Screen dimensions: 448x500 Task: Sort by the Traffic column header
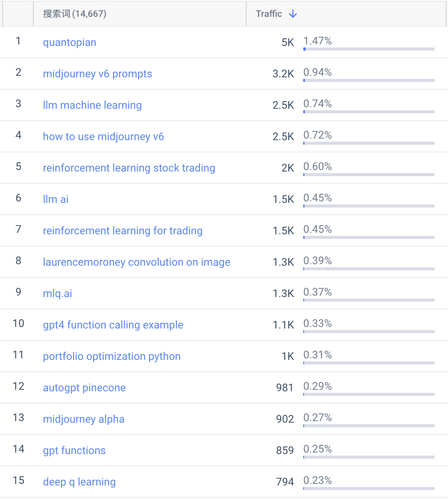point(269,14)
